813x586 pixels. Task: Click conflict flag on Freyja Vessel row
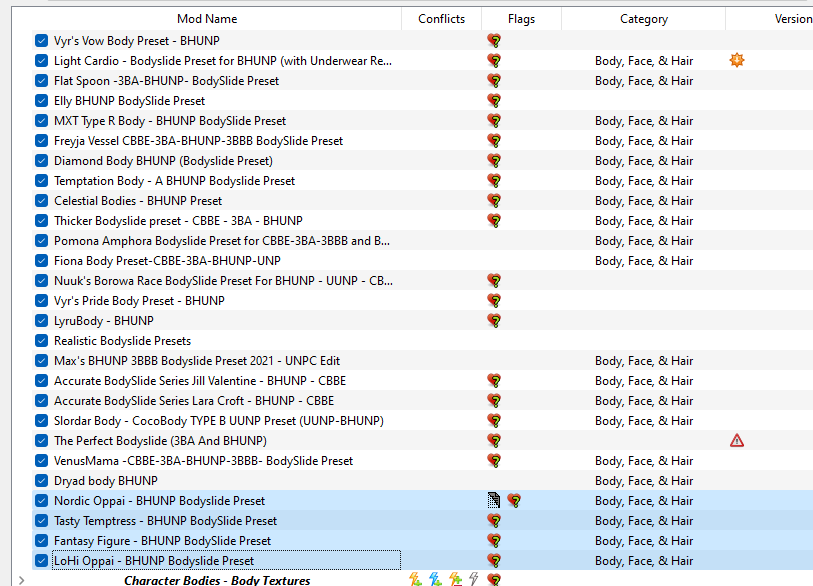(x=495, y=141)
